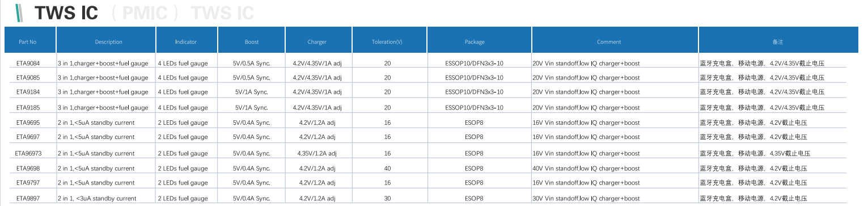Click the 4.35V/1.2A adj charger cell
Viewport: 868px width, 206px height.
coord(317,153)
